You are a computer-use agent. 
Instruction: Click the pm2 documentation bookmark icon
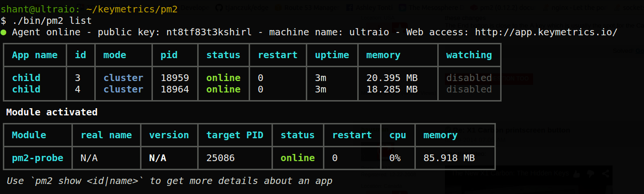click(x=474, y=8)
